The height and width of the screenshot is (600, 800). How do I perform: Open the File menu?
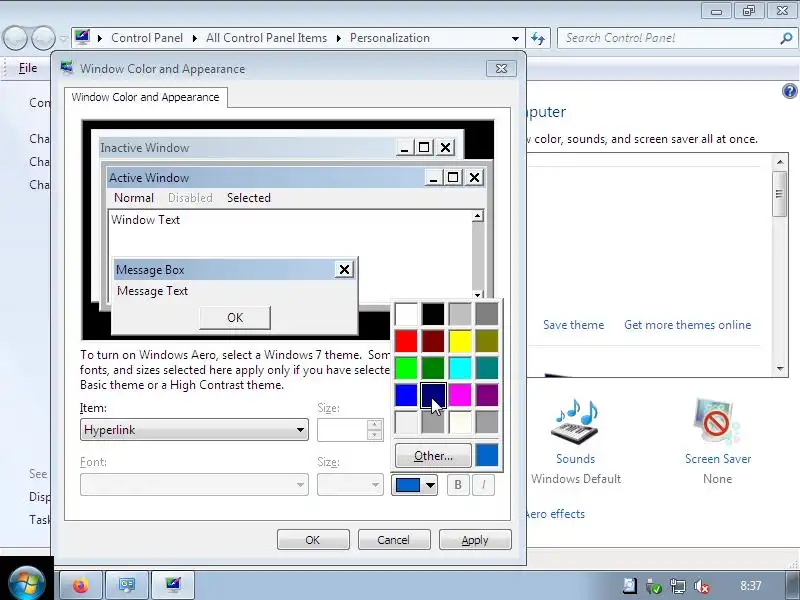28,68
